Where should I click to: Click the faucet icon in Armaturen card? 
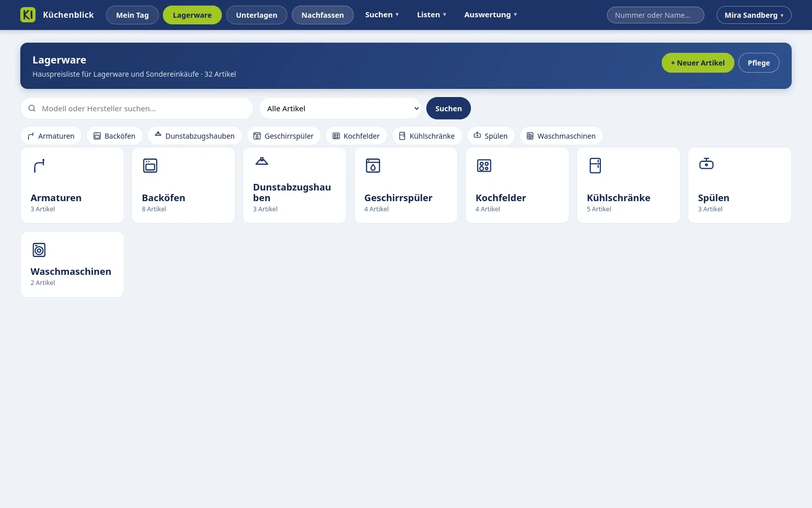(x=39, y=166)
